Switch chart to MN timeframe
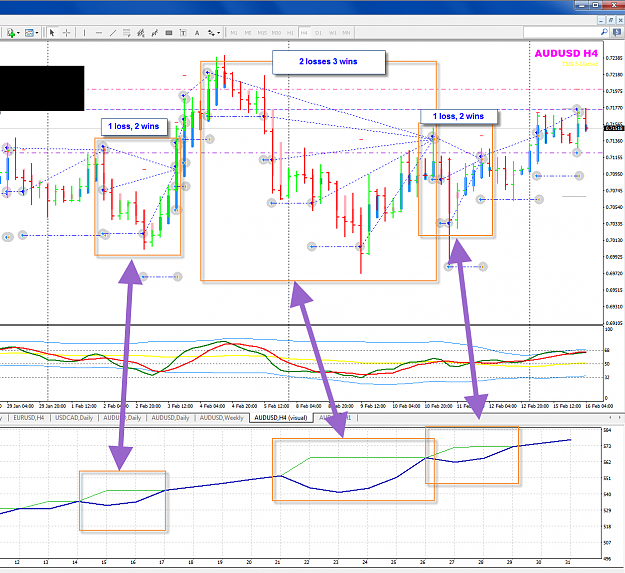The image size is (625, 573). (x=346, y=33)
